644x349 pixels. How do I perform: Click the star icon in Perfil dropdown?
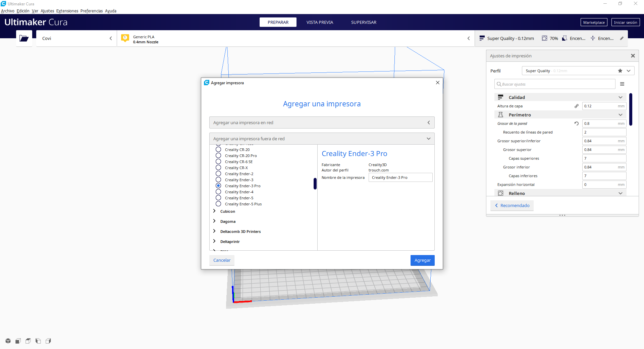coord(620,71)
